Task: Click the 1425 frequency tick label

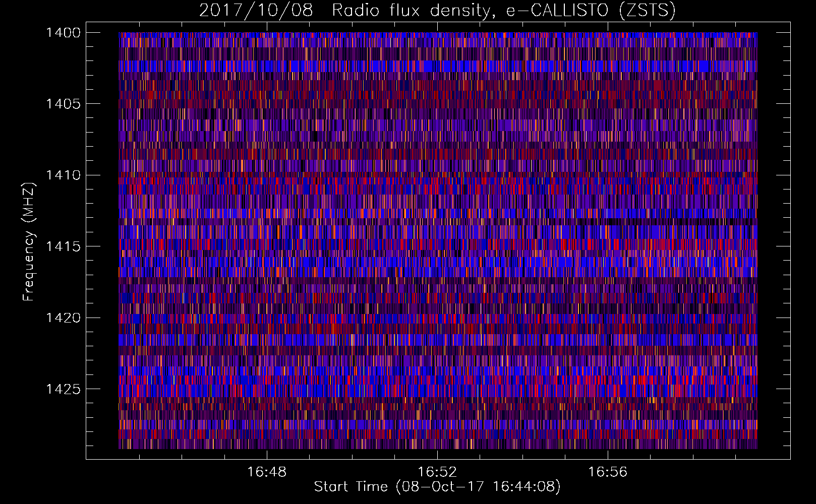Action: pyautogui.click(x=63, y=389)
